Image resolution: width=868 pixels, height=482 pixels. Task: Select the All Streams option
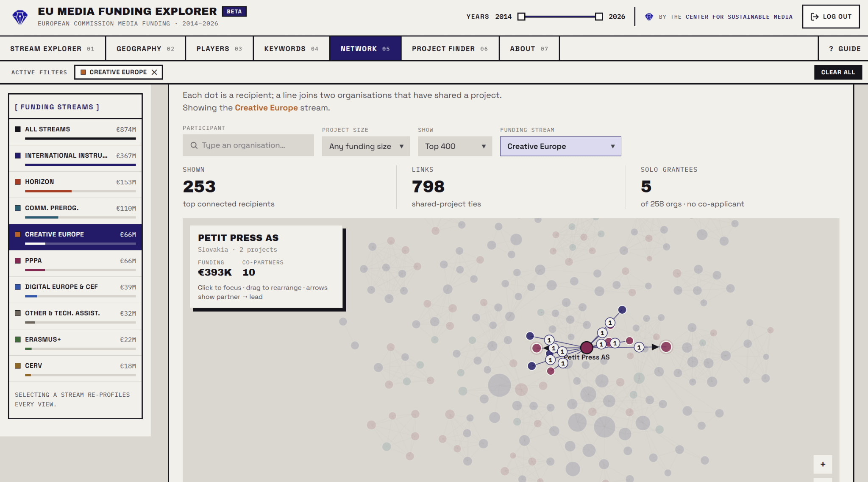coord(75,132)
